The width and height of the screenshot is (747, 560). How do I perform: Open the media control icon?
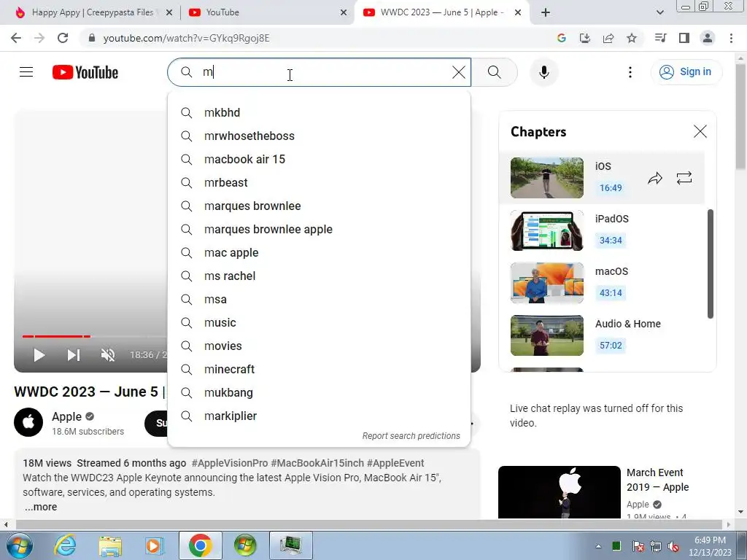coord(660,38)
